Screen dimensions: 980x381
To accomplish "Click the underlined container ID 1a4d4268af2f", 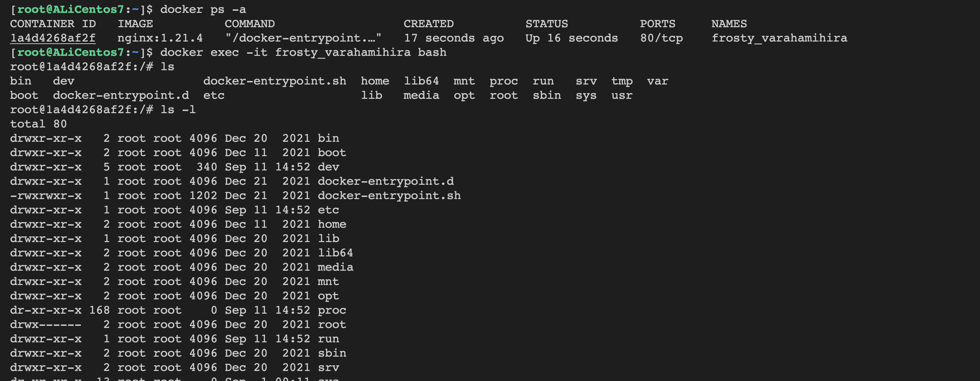I will click(53, 38).
